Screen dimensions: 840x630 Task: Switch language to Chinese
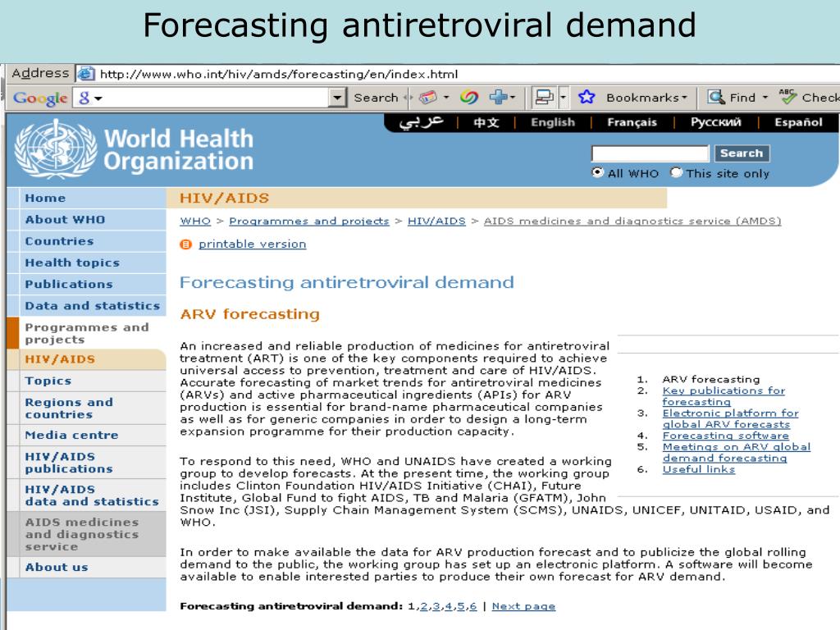(x=486, y=123)
